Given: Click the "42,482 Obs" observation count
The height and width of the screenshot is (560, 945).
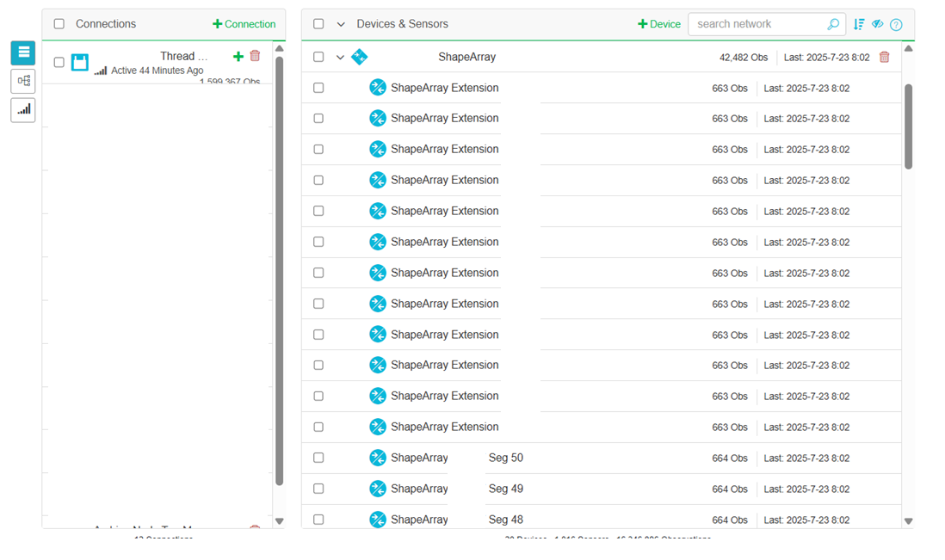Looking at the screenshot, I should point(744,57).
